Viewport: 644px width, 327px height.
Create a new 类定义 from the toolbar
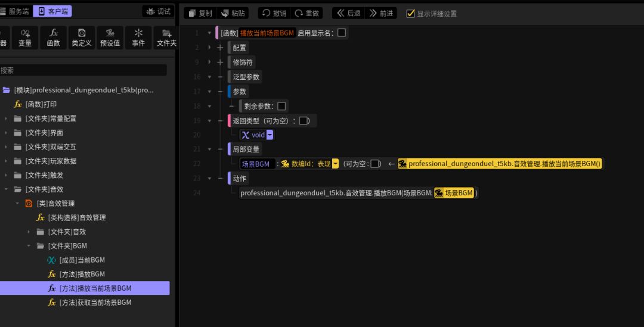tap(82, 38)
